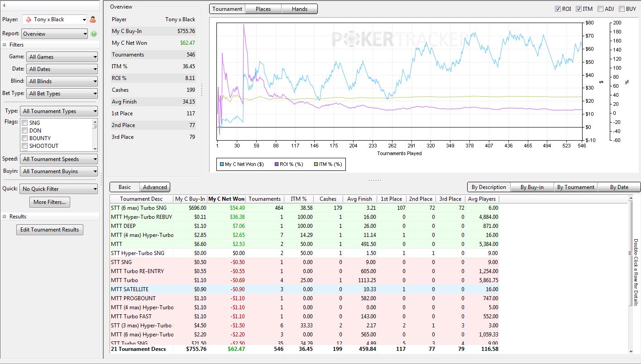The width and height of the screenshot is (641, 364).
Task: Click the flags list scroll down arrow
Action: tap(95, 149)
